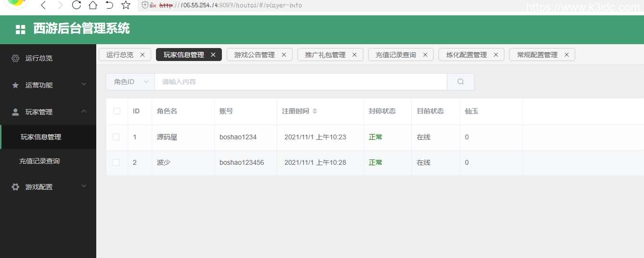This screenshot has height=258, width=644.
Task: Click the 运行总览 sidebar icon
Action: point(15,58)
